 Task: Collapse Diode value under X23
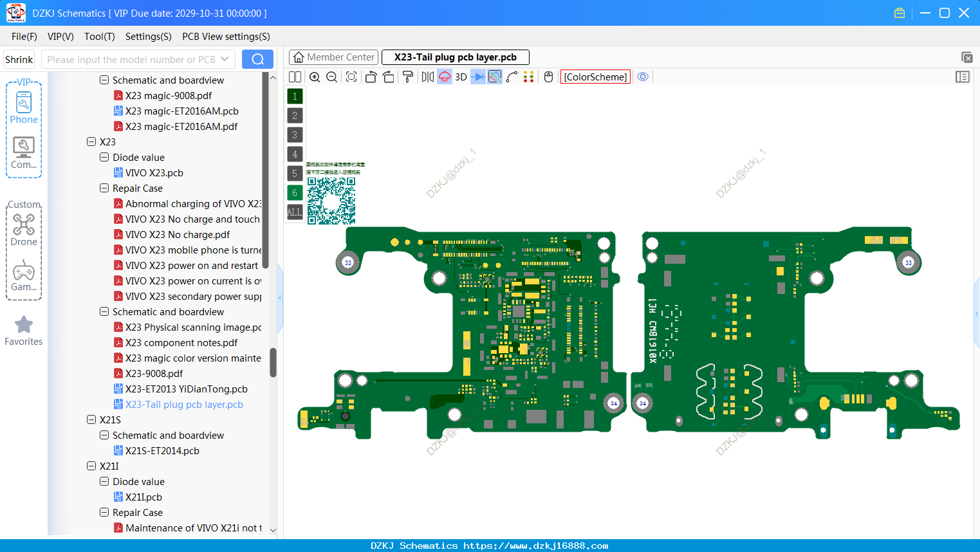click(104, 157)
